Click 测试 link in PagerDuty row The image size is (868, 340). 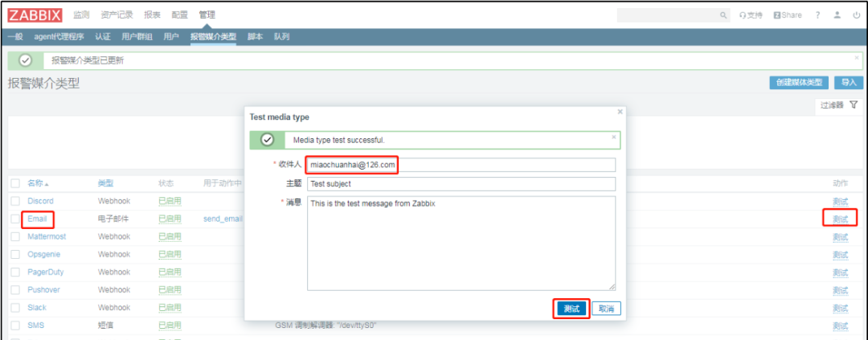point(841,272)
